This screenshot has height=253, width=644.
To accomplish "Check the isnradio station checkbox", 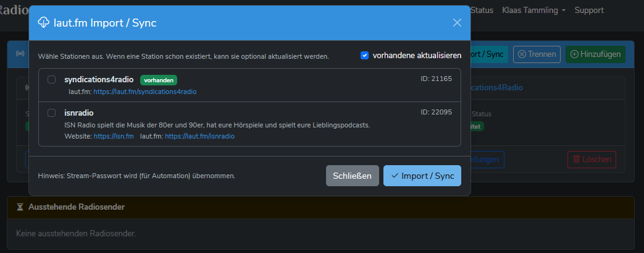I will [52, 113].
